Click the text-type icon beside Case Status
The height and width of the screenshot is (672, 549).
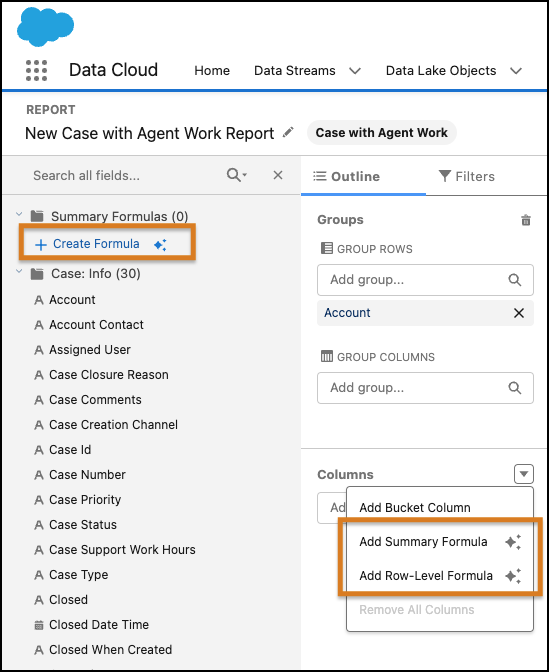pos(39,525)
